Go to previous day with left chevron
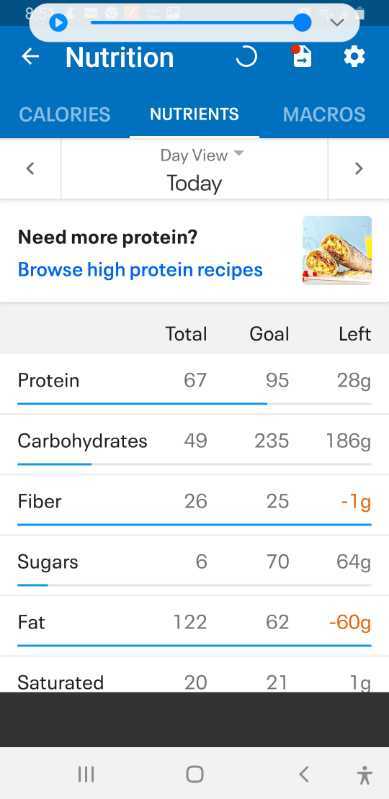 31,169
